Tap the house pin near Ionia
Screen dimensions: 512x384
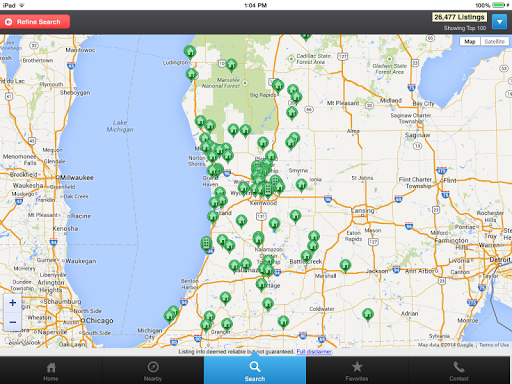click(x=301, y=185)
